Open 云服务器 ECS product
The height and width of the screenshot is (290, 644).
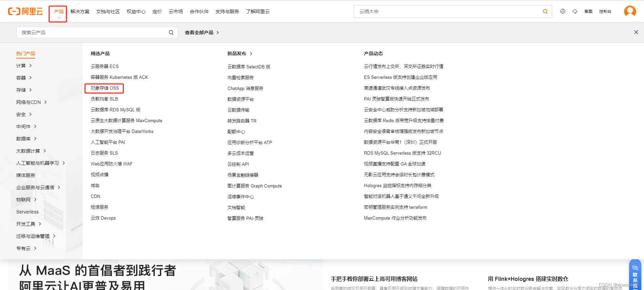pyautogui.click(x=105, y=66)
